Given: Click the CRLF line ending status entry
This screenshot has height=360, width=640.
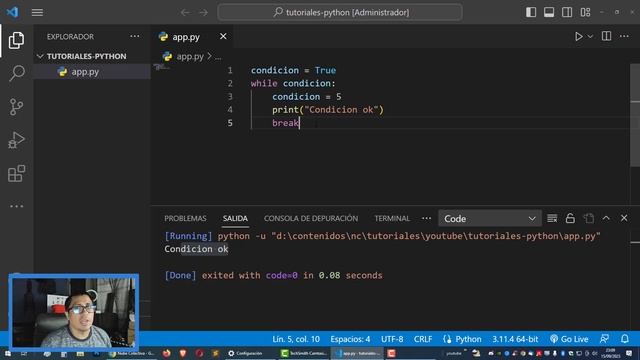Looking at the screenshot, I should pyautogui.click(x=423, y=339).
